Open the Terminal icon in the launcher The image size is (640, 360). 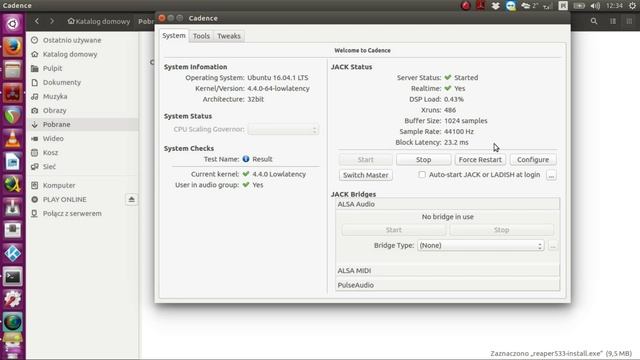point(13,277)
